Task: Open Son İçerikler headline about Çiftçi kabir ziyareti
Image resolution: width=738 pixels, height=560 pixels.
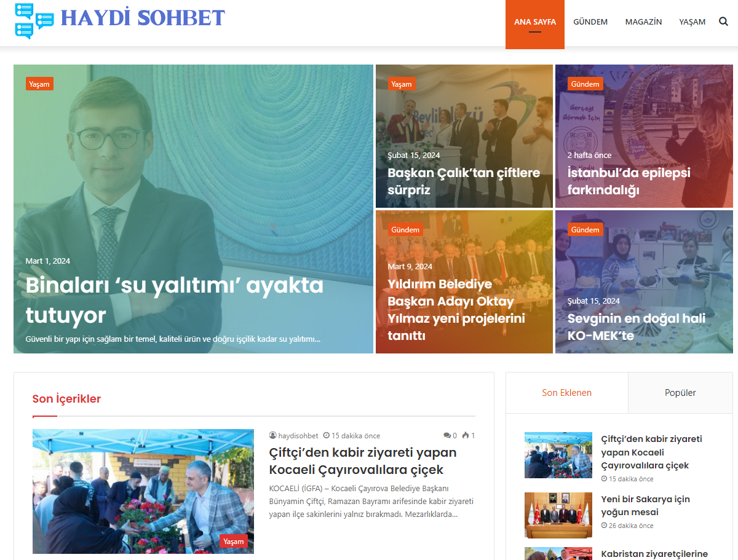Action: [363, 461]
